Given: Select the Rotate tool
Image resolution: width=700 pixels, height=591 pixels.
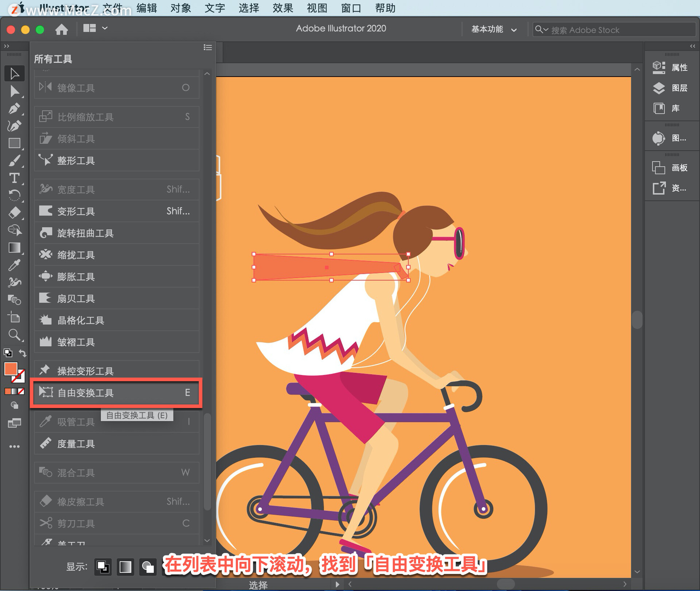Looking at the screenshot, I should (x=14, y=196).
